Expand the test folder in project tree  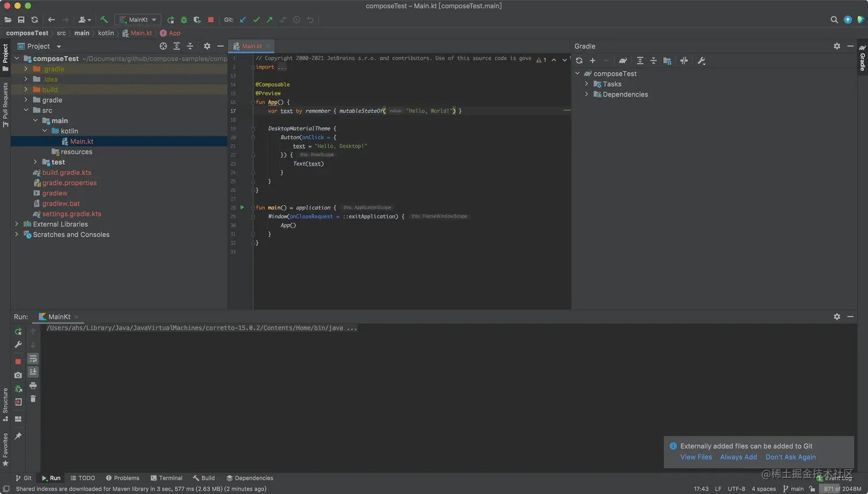[x=35, y=162]
